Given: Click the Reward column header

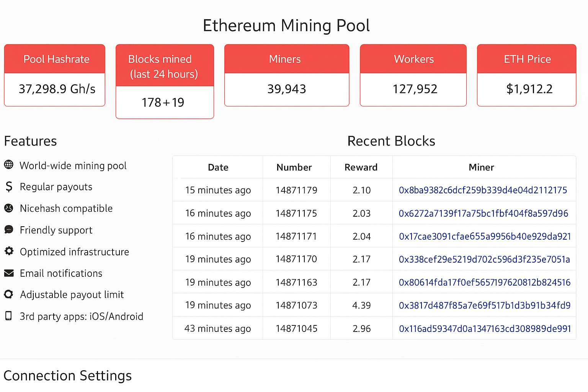Looking at the screenshot, I should click(361, 167).
